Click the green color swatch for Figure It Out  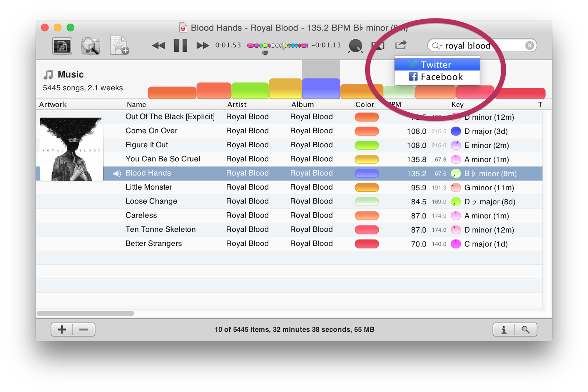pos(367,145)
